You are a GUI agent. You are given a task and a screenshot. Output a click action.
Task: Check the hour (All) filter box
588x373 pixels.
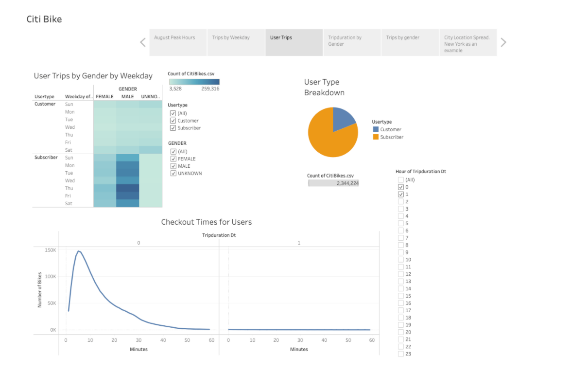point(401,180)
